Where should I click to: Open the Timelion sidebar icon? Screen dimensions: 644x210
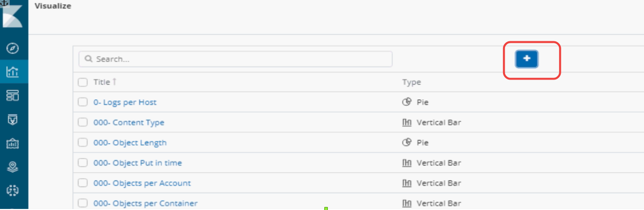point(13,119)
